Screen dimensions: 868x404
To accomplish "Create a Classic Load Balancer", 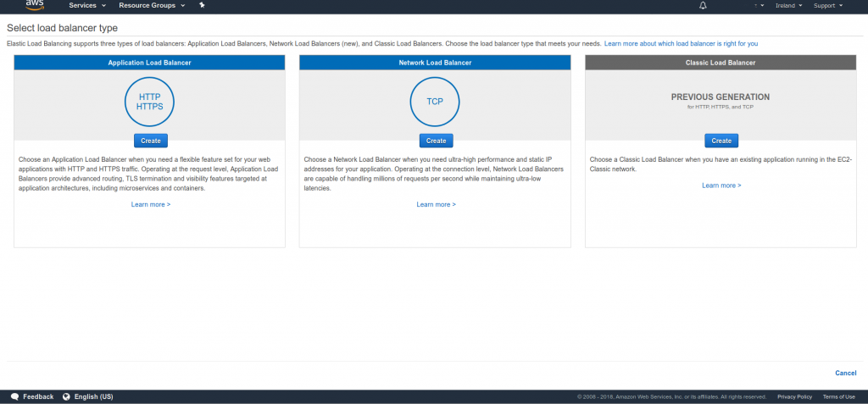I will [721, 141].
